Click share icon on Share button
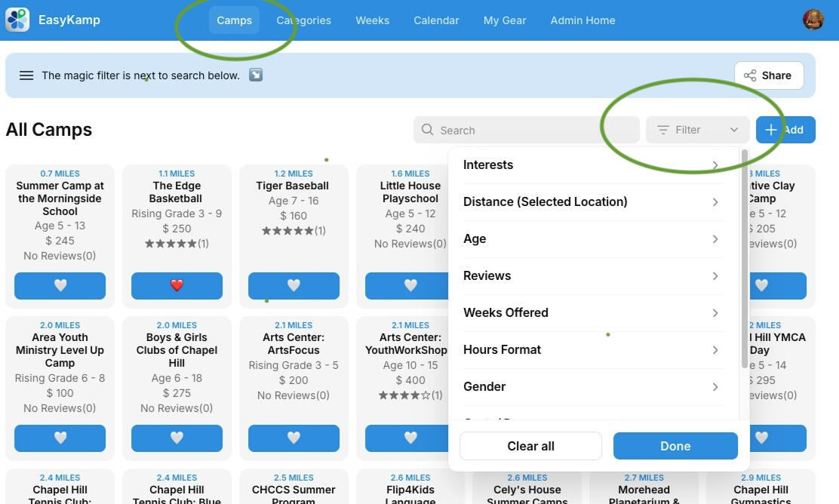The image size is (839, 504). pyautogui.click(x=750, y=75)
